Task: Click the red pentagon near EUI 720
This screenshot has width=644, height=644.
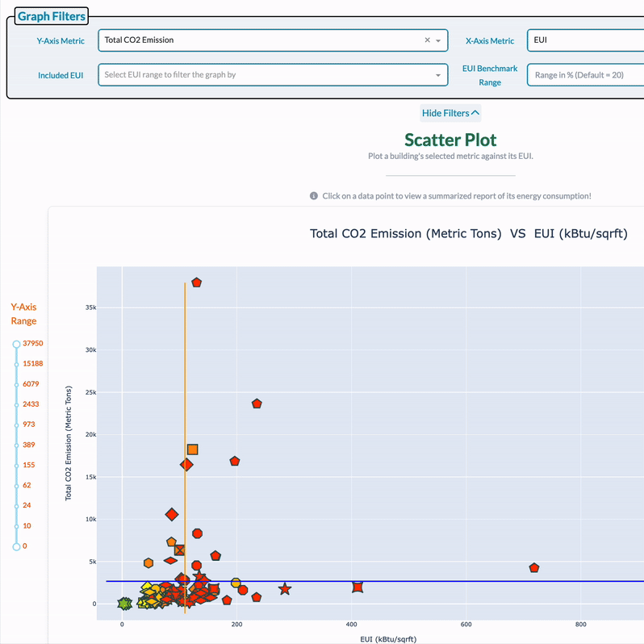Action: point(533,568)
